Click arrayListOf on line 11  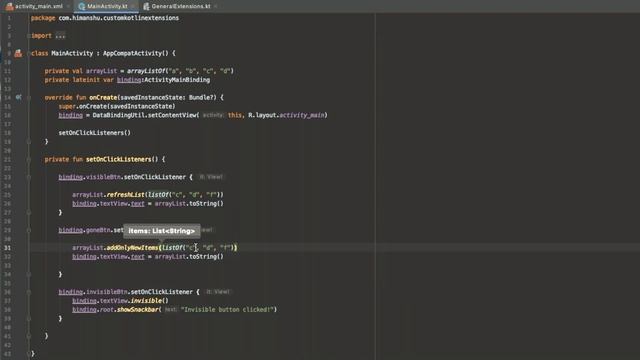pyautogui.click(x=146, y=71)
